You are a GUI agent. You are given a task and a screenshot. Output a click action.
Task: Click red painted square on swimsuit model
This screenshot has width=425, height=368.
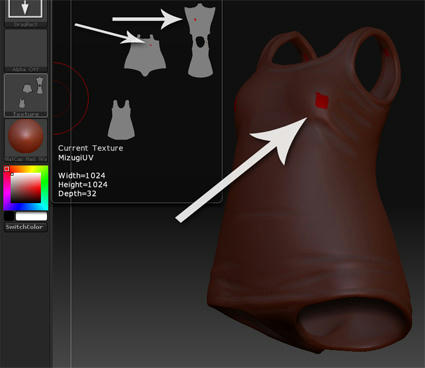pyautogui.click(x=322, y=100)
